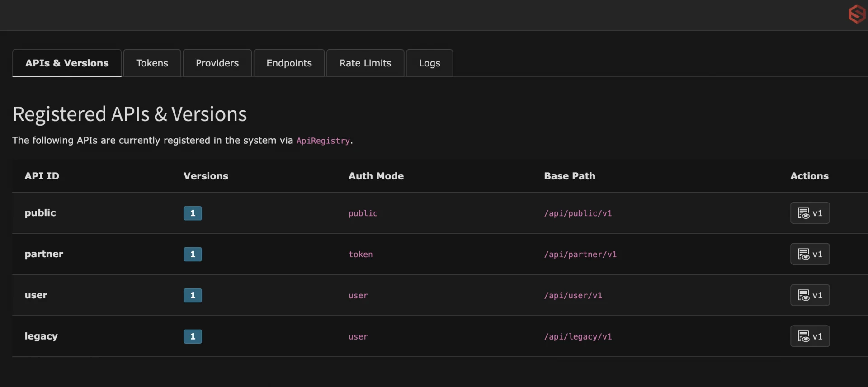Viewport: 868px width, 387px height.
Task: Click version count badge in public row
Action: (x=193, y=213)
